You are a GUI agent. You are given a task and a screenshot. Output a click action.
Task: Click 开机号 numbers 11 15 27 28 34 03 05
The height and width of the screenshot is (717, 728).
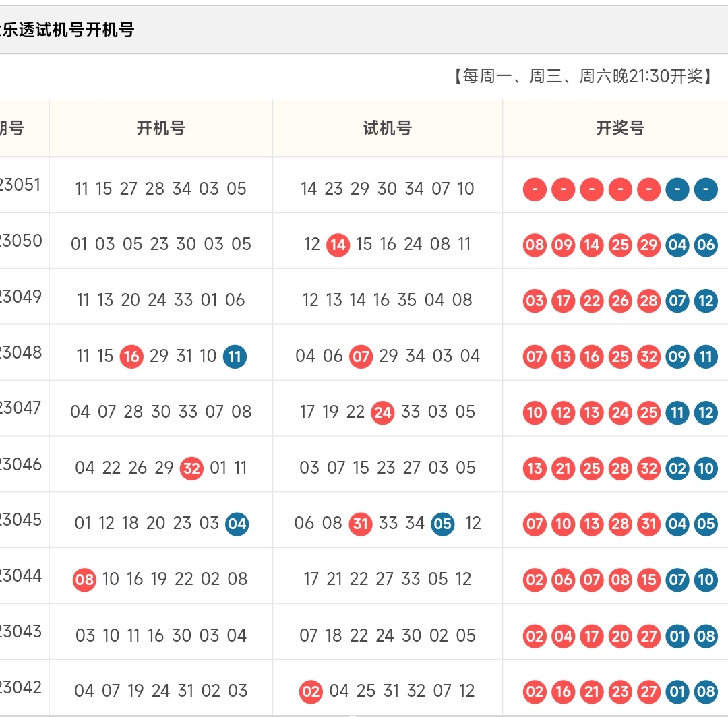pyautogui.click(x=160, y=189)
